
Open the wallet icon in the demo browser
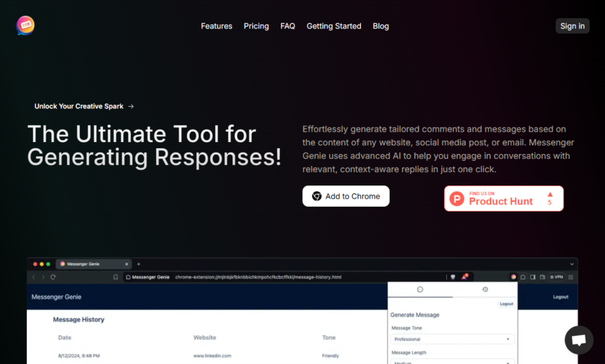(542, 277)
